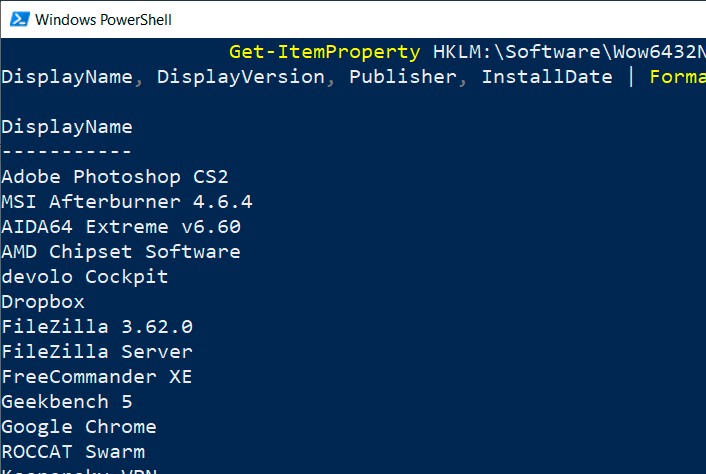The height and width of the screenshot is (474, 706).
Task: Click the PowerShell icon in title bar
Action: 17,19
